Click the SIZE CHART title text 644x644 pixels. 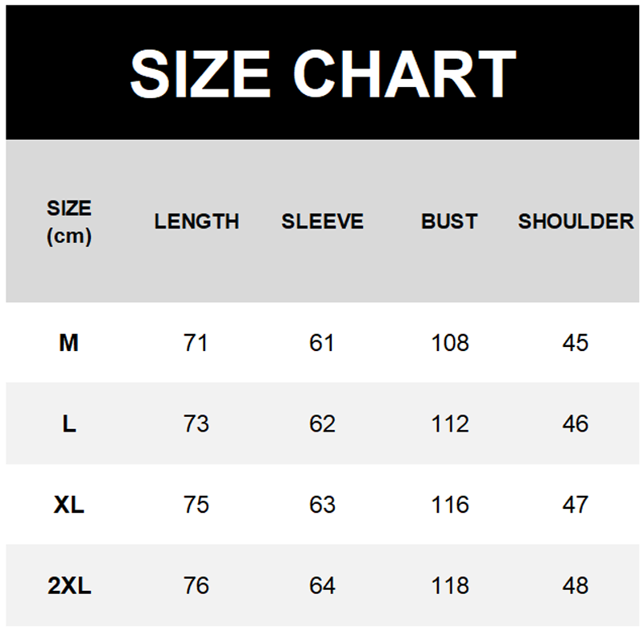click(x=322, y=73)
